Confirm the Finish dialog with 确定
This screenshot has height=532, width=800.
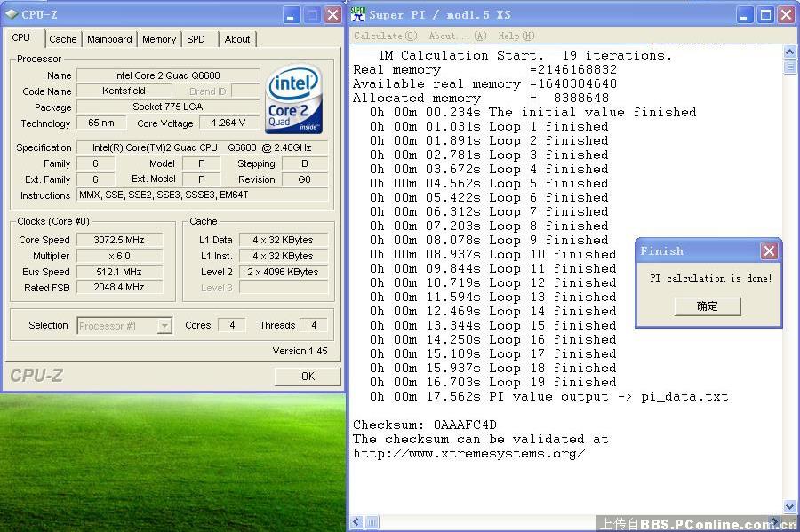pyautogui.click(x=708, y=306)
